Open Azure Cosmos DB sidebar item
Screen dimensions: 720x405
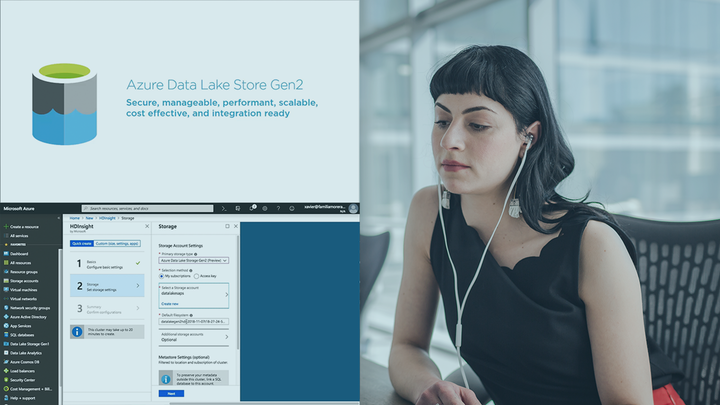[22, 362]
